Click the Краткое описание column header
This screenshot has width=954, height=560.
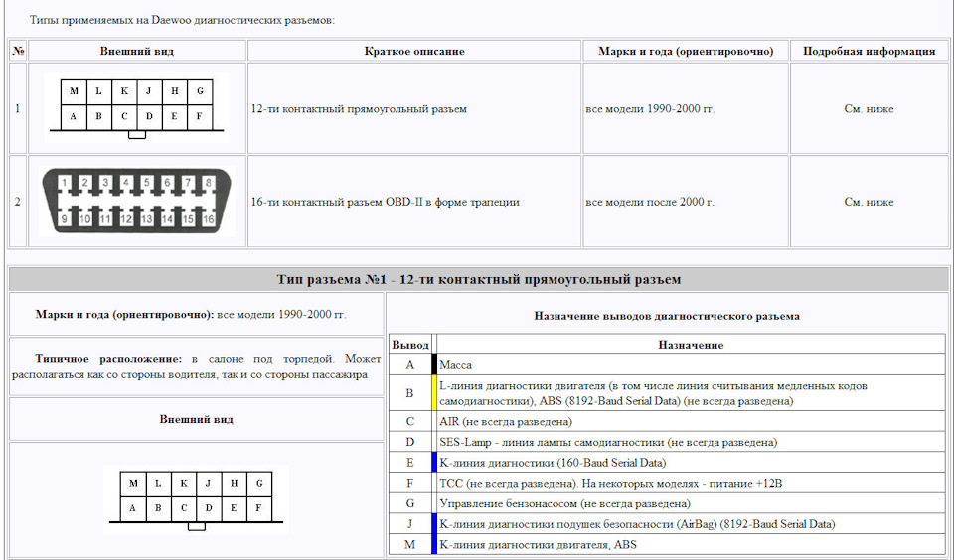(414, 51)
